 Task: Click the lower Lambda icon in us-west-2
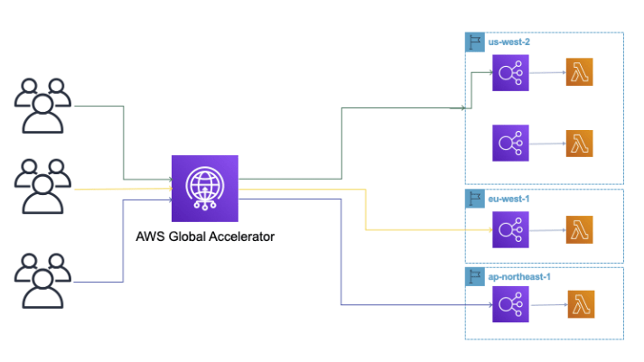579,144
